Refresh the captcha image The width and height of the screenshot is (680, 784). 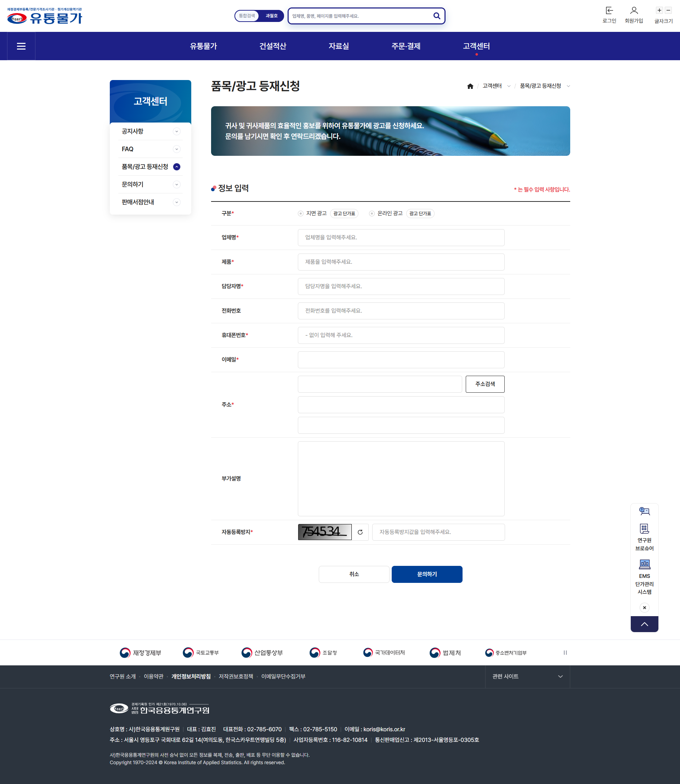pos(360,532)
